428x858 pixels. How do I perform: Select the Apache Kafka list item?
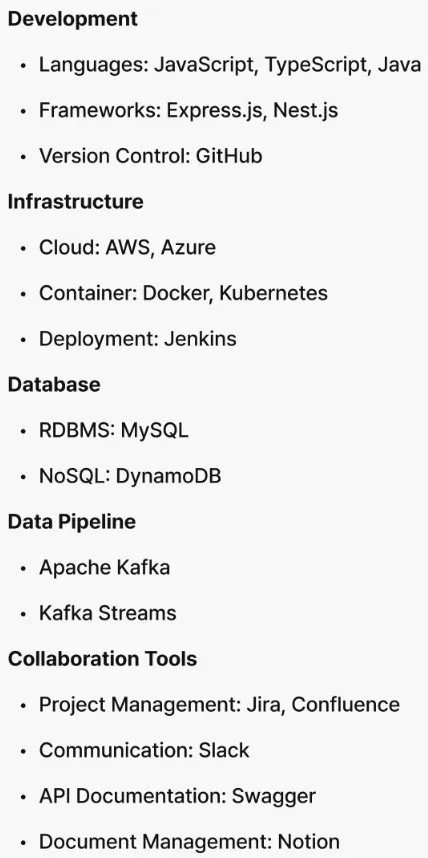tap(105, 567)
